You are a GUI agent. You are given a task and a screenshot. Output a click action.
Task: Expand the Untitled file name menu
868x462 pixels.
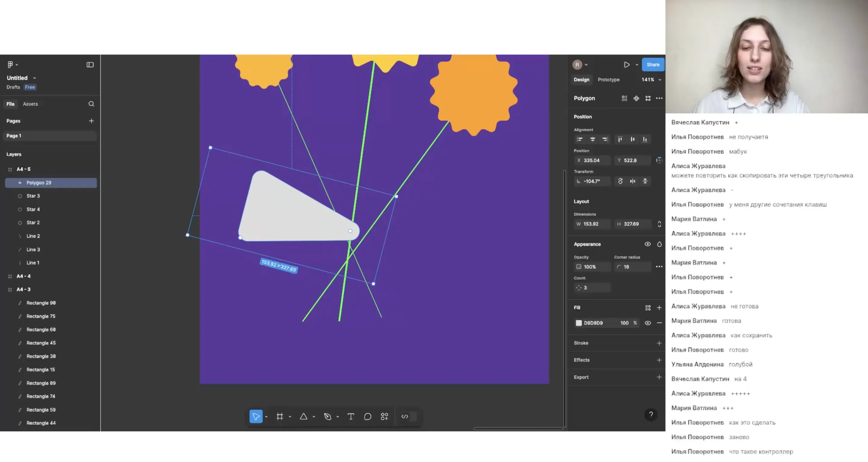[x=34, y=78]
